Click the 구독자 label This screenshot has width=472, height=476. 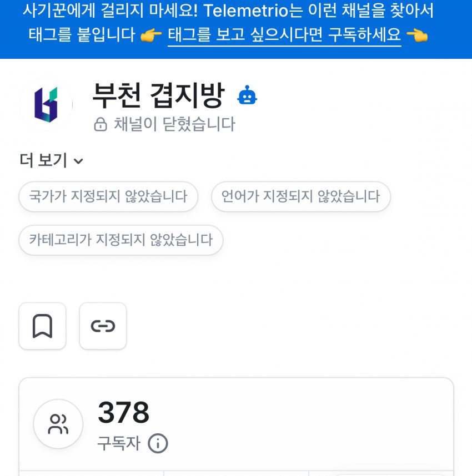click(x=119, y=443)
